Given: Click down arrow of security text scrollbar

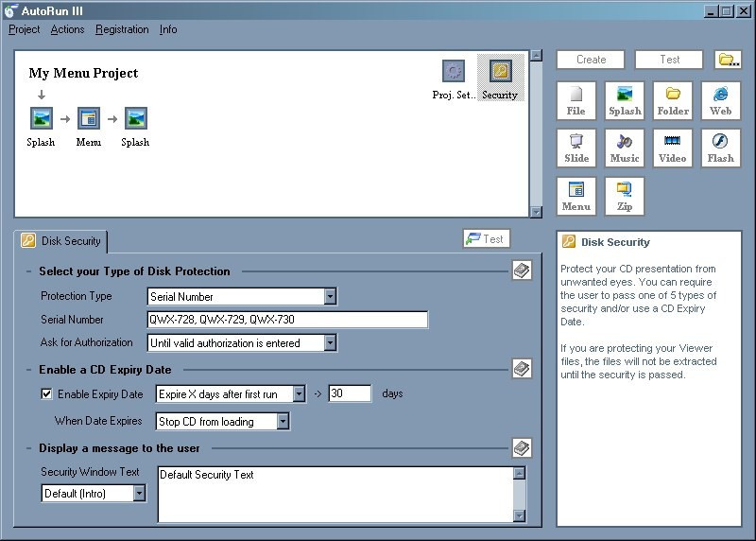Looking at the screenshot, I should pyautogui.click(x=519, y=515).
